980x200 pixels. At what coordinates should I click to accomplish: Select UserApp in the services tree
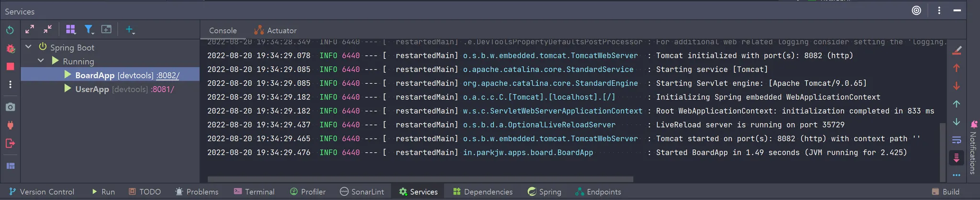(92, 89)
